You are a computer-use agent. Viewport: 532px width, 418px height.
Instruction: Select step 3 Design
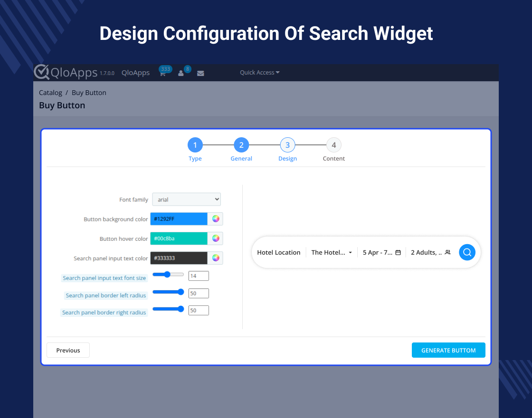[287, 145]
